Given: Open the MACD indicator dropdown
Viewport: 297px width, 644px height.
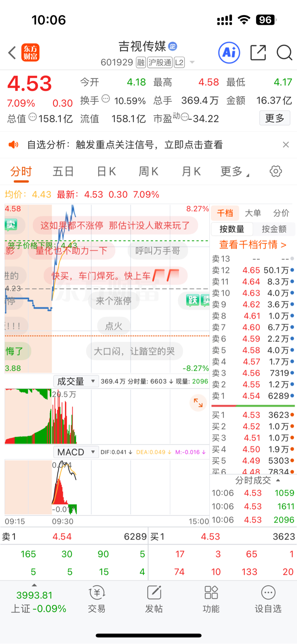Looking at the screenshot, I should (x=76, y=452).
